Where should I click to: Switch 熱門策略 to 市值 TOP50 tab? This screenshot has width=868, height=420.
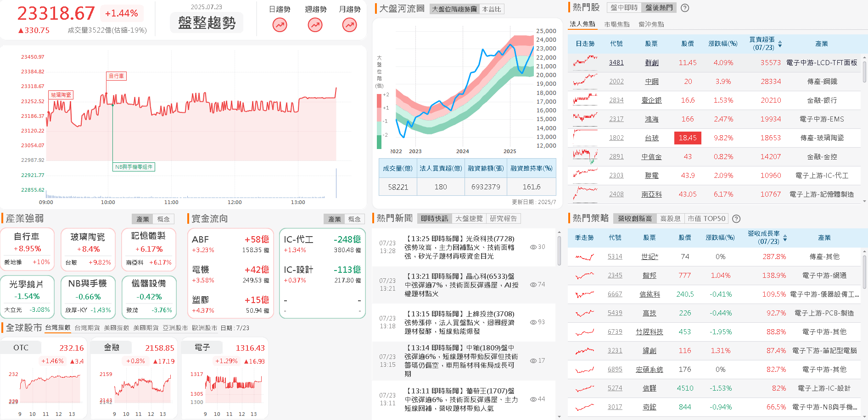coord(706,219)
